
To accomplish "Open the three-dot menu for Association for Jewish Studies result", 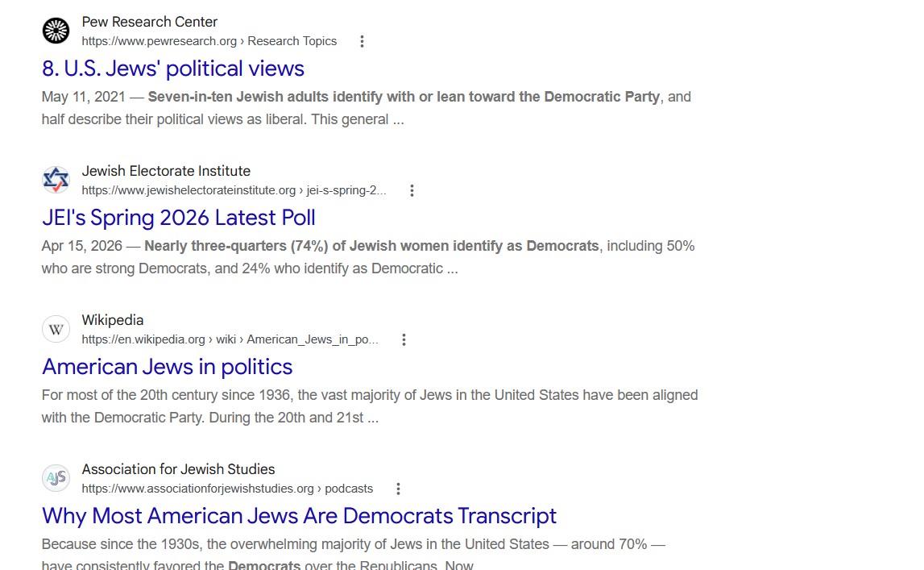I will pyautogui.click(x=398, y=489).
